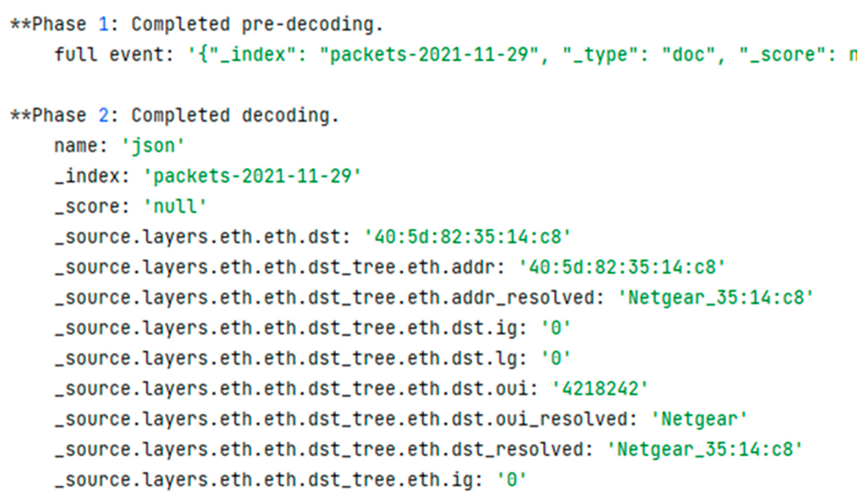Click the addr_resolved value 'Netgear_35:14:c8'
Screen dimensions: 868x497
pyautogui.click(x=715, y=298)
